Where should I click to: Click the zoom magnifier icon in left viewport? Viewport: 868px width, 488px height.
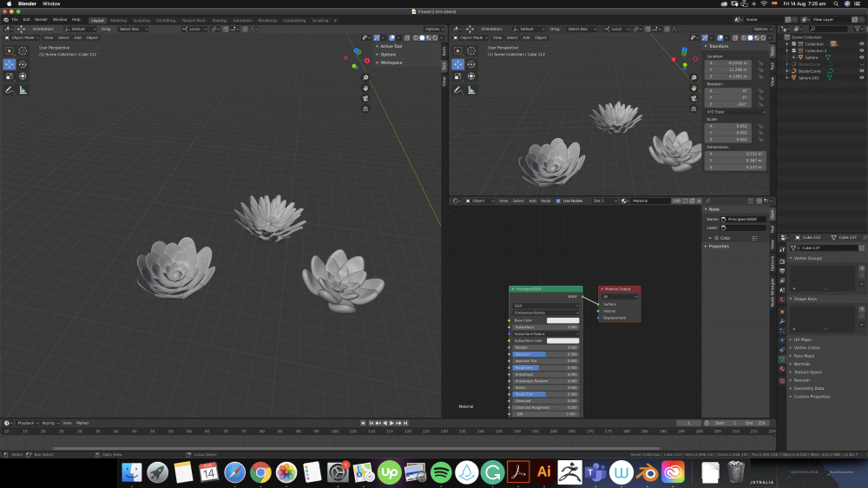[x=366, y=78]
